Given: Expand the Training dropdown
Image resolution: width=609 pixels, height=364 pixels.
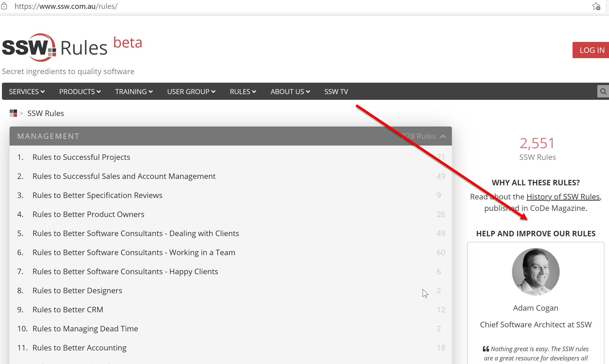Looking at the screenshot, I should [134, 91].
